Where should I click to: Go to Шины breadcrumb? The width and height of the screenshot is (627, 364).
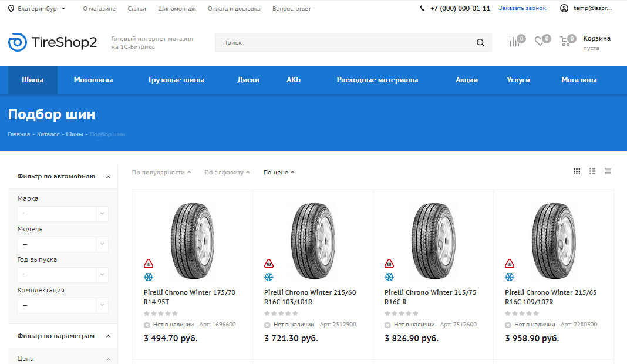tap(75, 134)
